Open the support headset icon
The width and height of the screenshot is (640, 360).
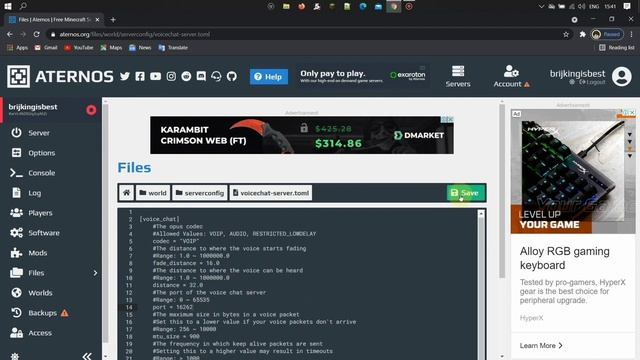click(x=216, y=76)
